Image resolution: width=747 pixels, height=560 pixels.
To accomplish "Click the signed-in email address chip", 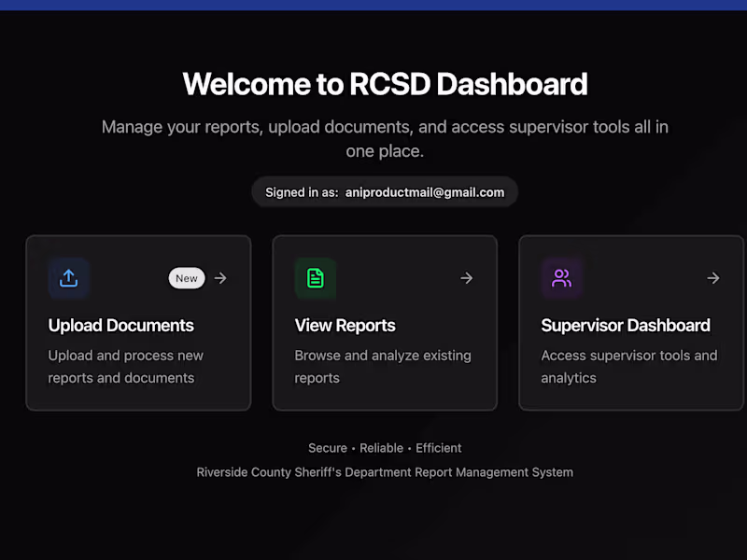I will (385, 191).
